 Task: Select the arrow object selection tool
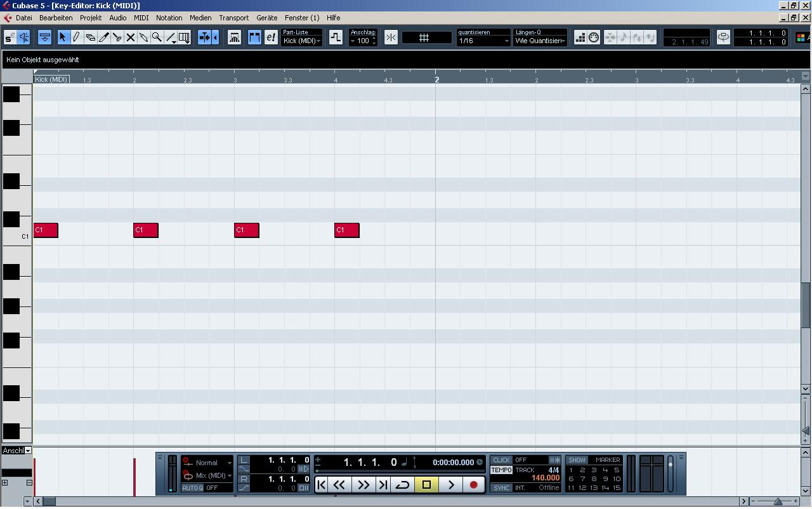(63, 37)
